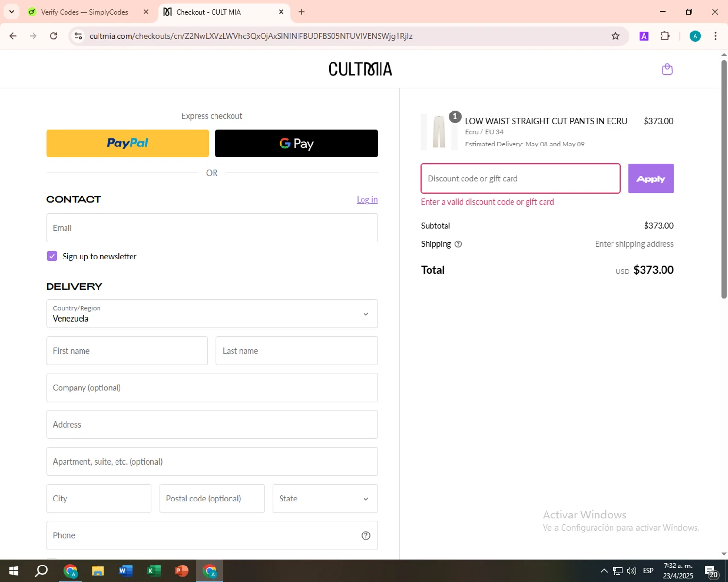The height and width of the screenshot is (582, 728).
Task: Click the shipping help question mark icon
Action: point(458,244)
